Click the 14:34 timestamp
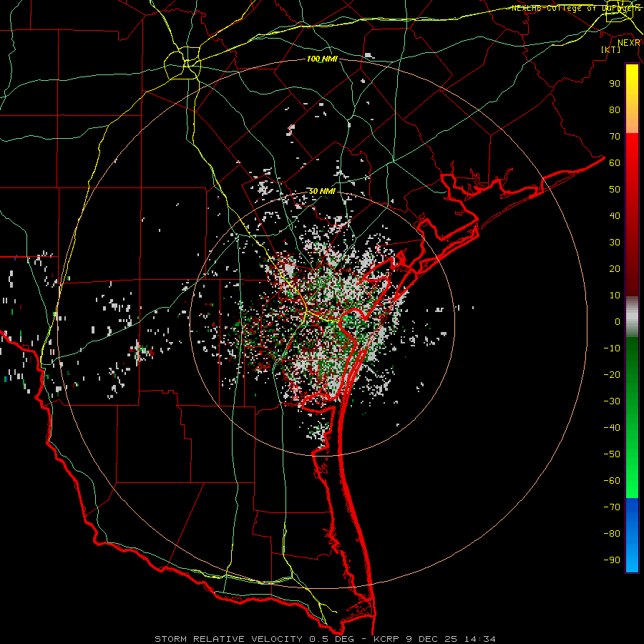 click(x=479, y=639)
